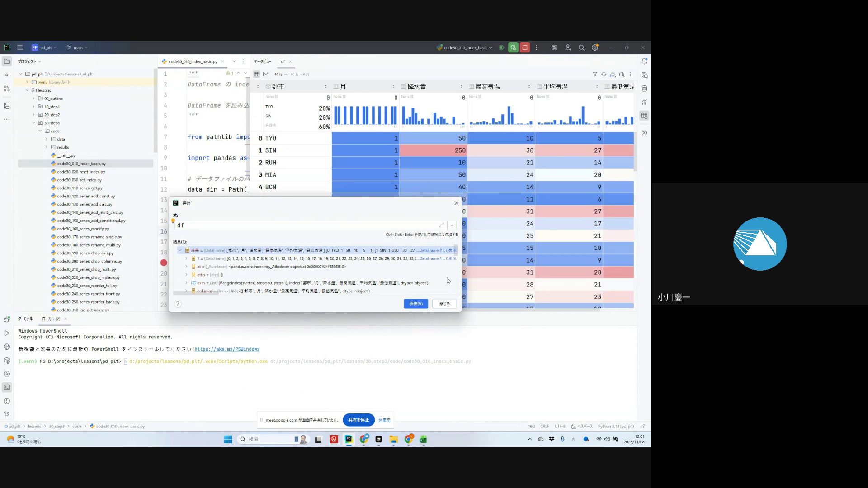This screenshot has height=488, width=868.
Task: Open the database tool window icon
Action: point(644,89)
